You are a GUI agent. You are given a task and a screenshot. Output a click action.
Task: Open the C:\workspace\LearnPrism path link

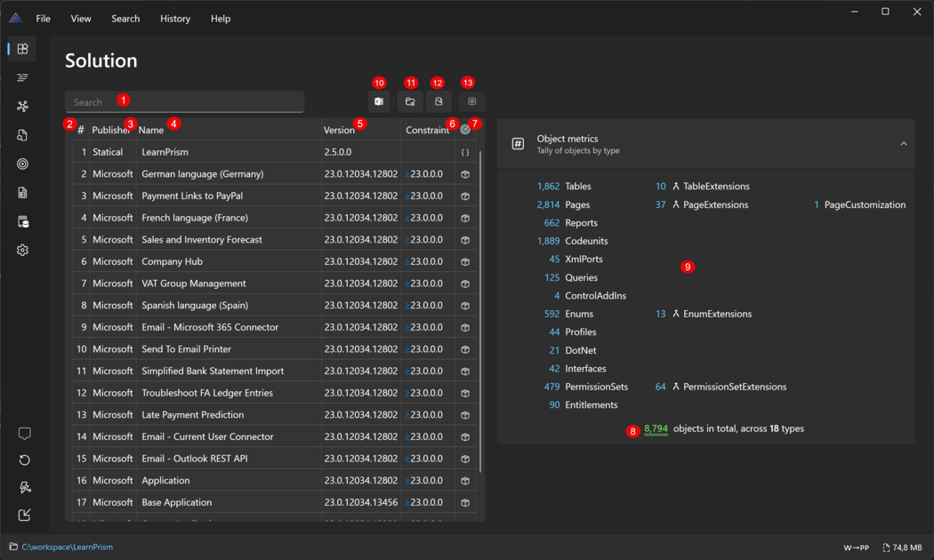(67, 547)
